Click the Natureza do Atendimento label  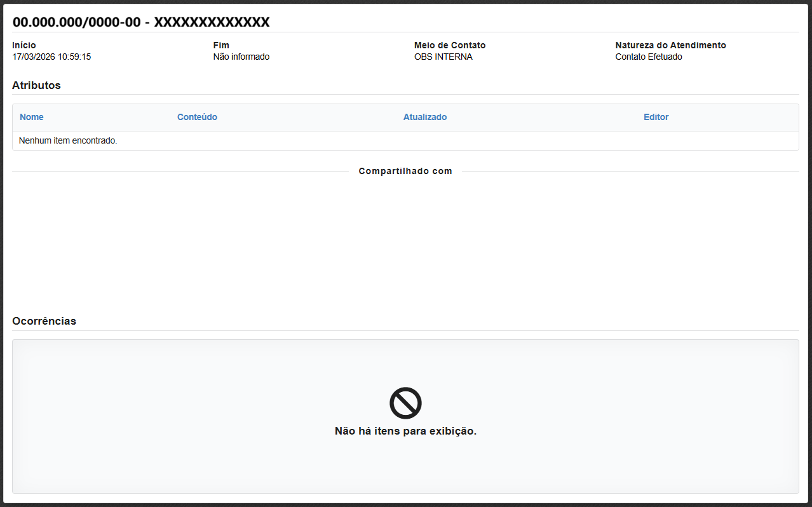click(x=670, y=45)
